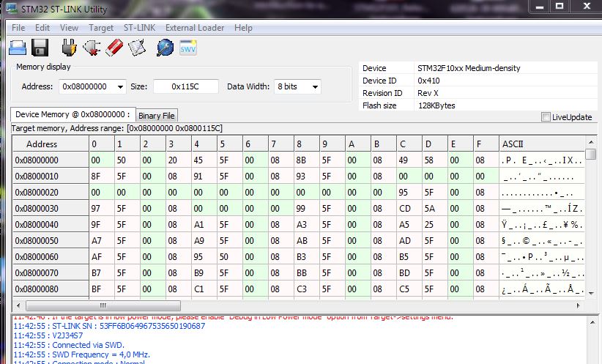Minimize the ST-LINK Utility window
The image size is (602, 364).
[x=540, y=7]
